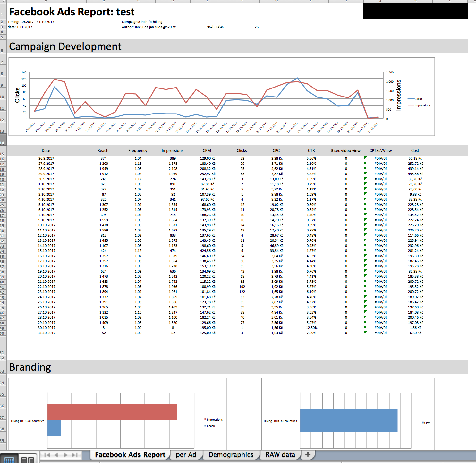Jump to last sheet arrow

point(75,455)
